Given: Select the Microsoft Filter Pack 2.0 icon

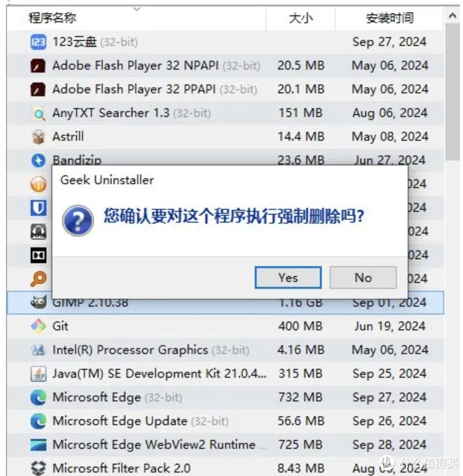Looking at the screenshot, I should [x=38, y=468].
